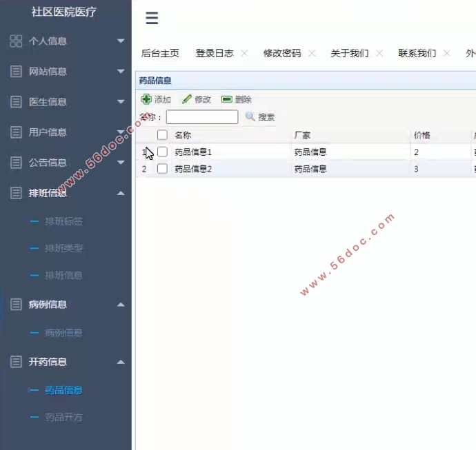Close the 联系我们 tab
This screenshot has height=450, width=476.
pos(447,53)
